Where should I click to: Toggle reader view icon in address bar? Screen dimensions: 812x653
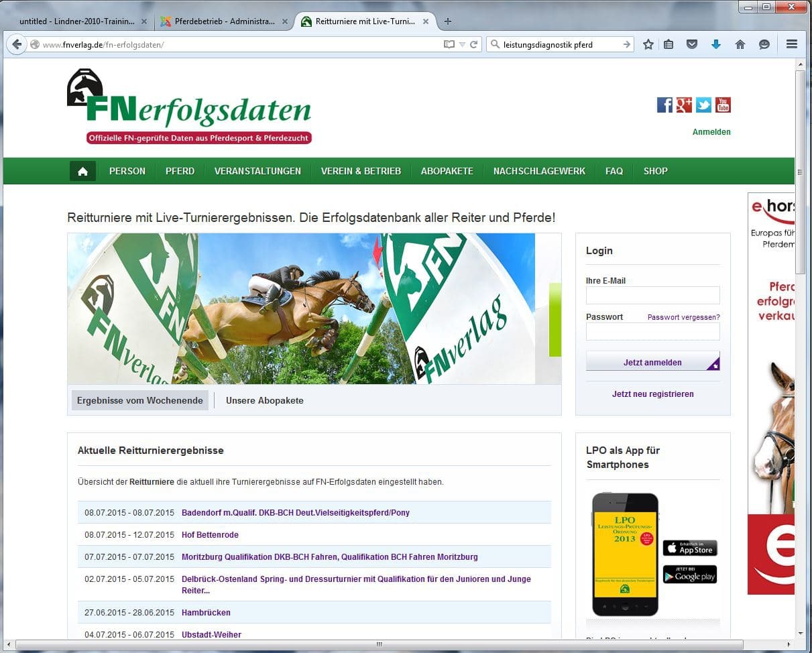(x=449, y=45)
